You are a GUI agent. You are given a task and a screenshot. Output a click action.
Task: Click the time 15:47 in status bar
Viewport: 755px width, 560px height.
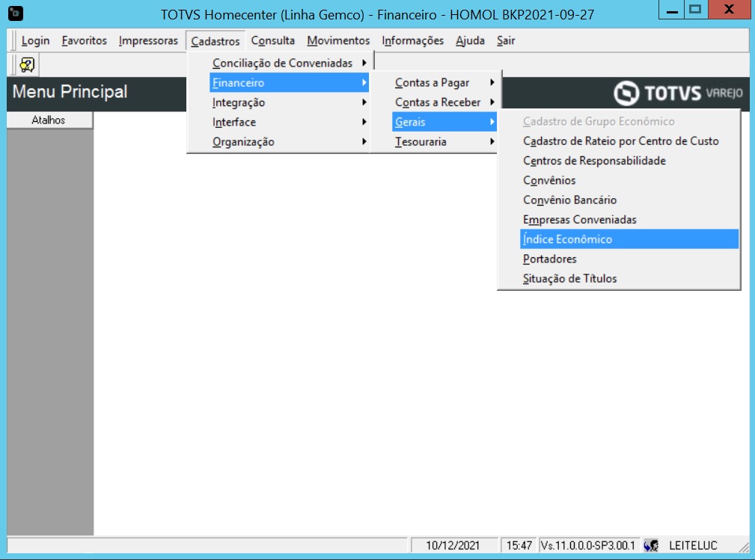(x=519, y=546)
